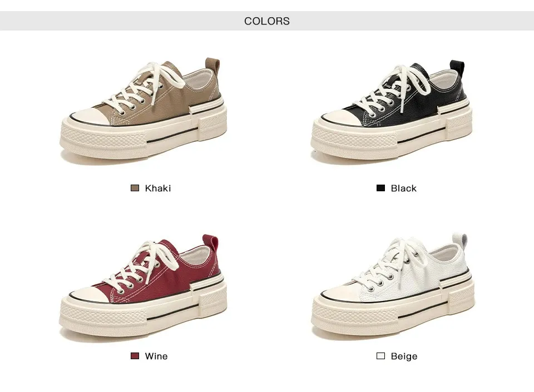Open the black sneaker product image
The width and height of the screenshot is (534, 392).
(392, 112)
